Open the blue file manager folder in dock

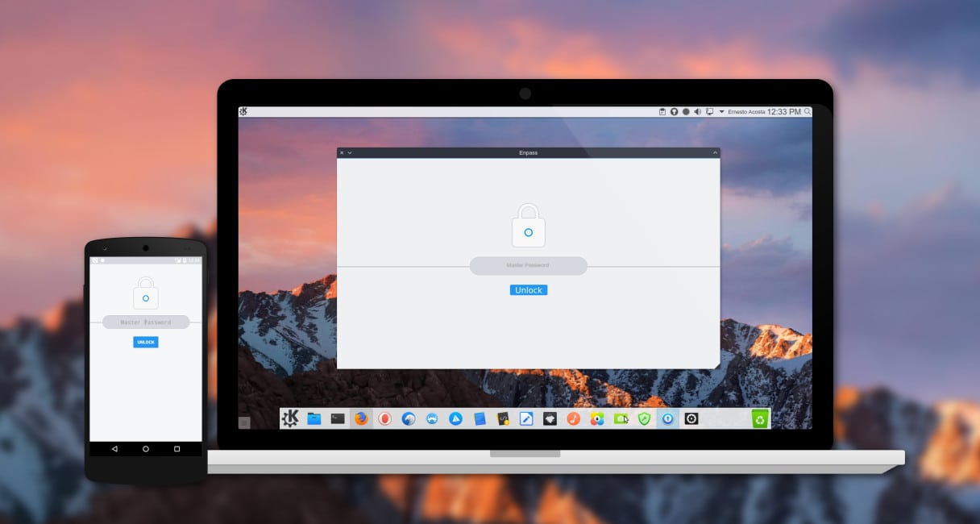314,418
